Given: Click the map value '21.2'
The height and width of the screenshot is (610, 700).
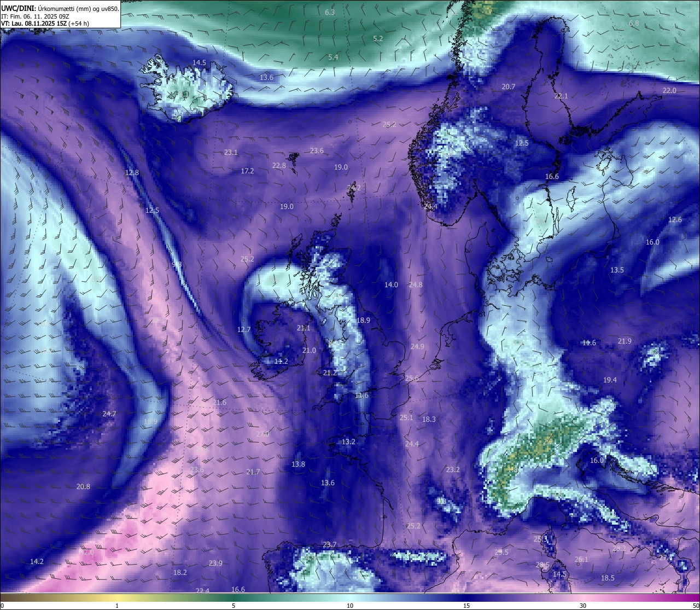Looking at the screenshot, I should click(330, 373).
